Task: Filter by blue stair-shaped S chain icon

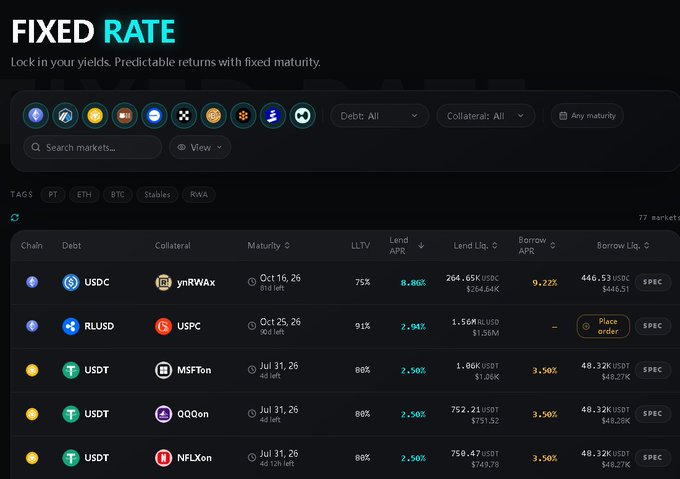Action: 273,116
